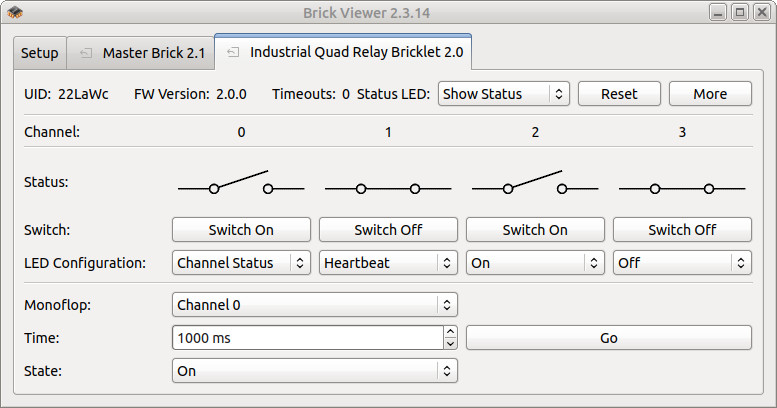
Task: Open the Status LED dropdown showing Show Status
Action: point(503,94)
